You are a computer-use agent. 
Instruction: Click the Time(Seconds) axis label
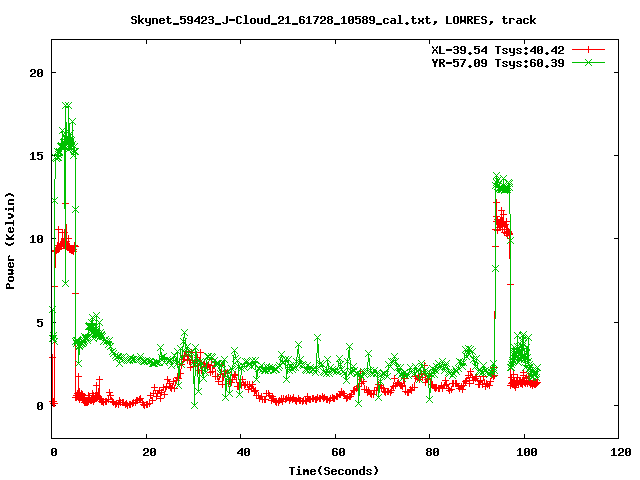tap(334, 471)
